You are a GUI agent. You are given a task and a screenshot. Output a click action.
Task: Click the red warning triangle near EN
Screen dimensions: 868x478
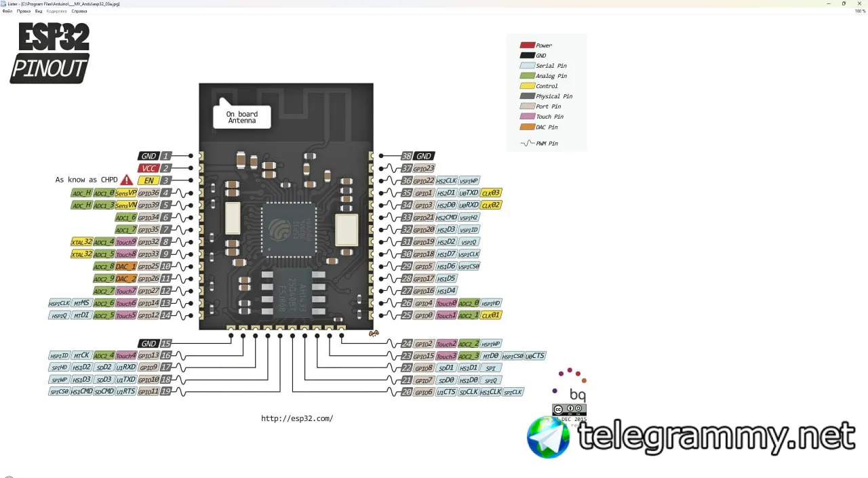127,180
